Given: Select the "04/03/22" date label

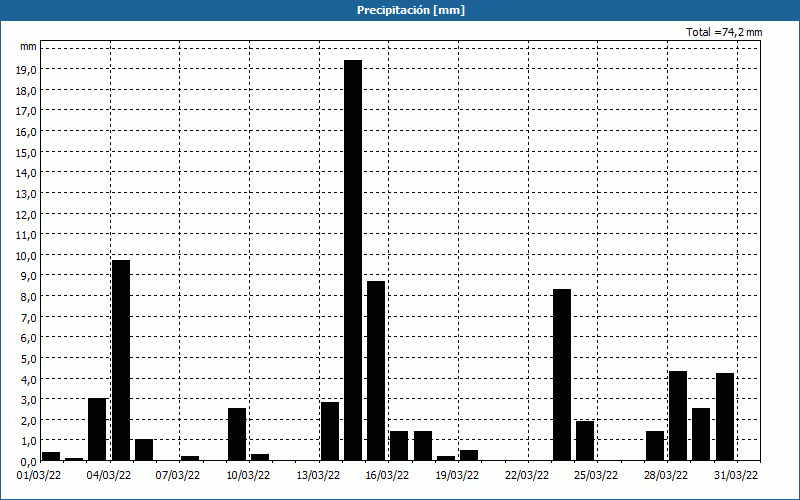Looking at the screenshot, I should (x=109, y=475).
